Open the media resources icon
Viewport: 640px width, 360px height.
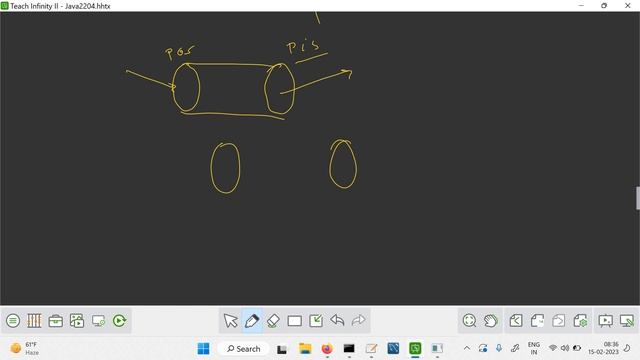click(77, 321)
